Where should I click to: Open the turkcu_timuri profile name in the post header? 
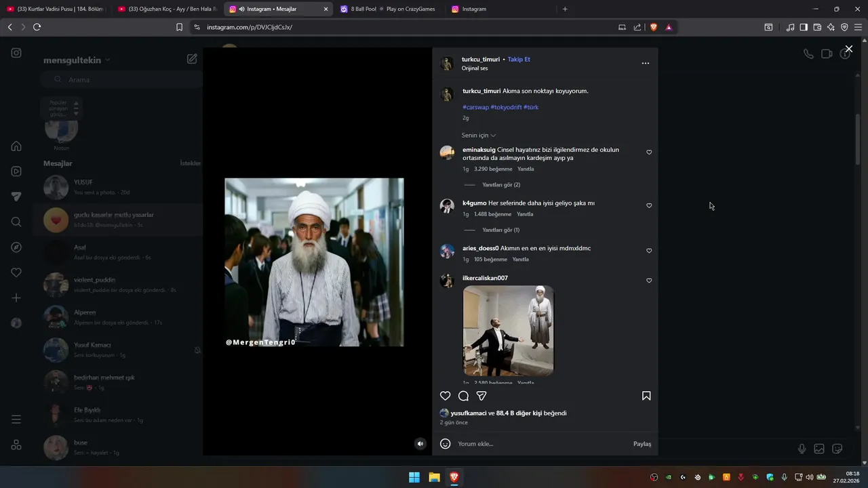tap(481, 59)
